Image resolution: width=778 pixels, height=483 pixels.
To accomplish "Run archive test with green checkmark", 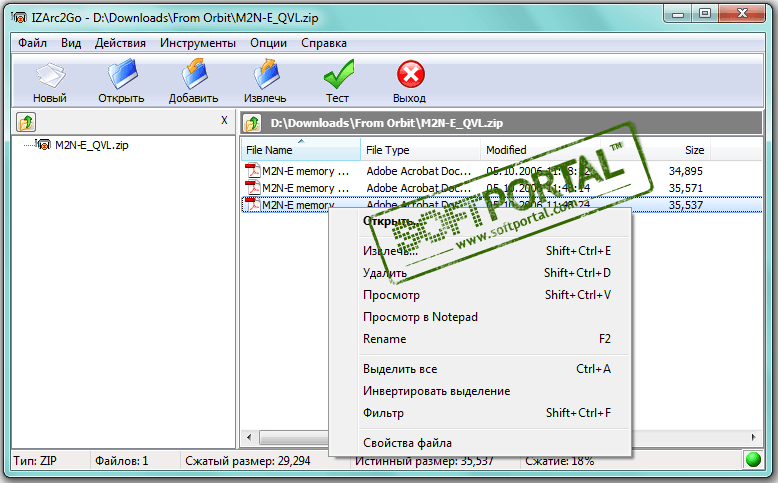I will [x=338, y=74].
